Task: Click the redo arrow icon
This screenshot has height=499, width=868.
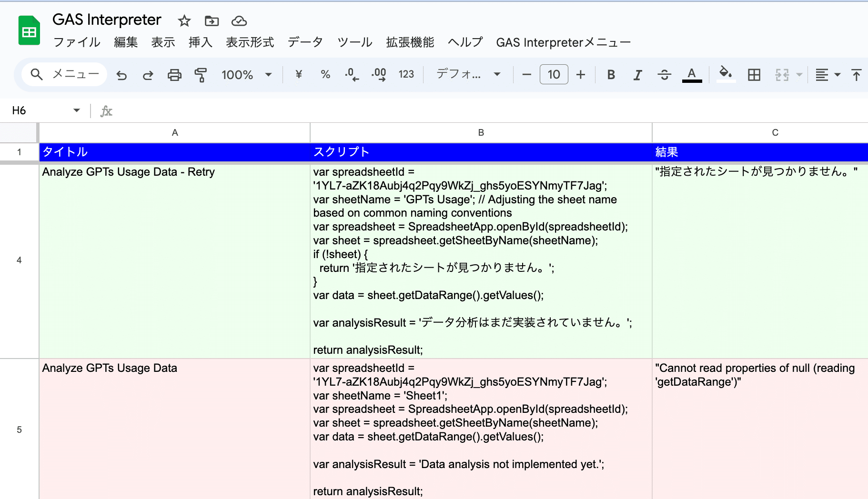Action: (x=148, y=75)
